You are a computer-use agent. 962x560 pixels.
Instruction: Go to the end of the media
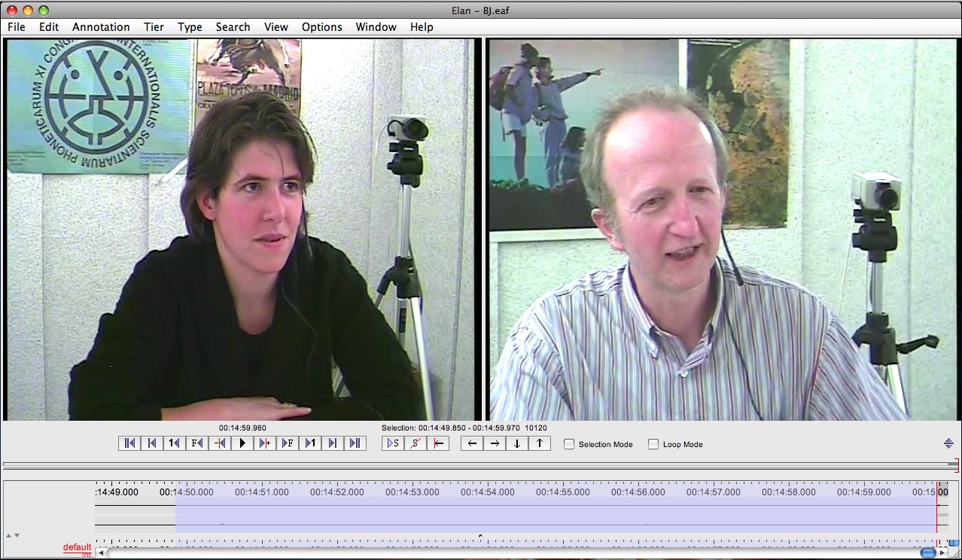coord(355,443)
